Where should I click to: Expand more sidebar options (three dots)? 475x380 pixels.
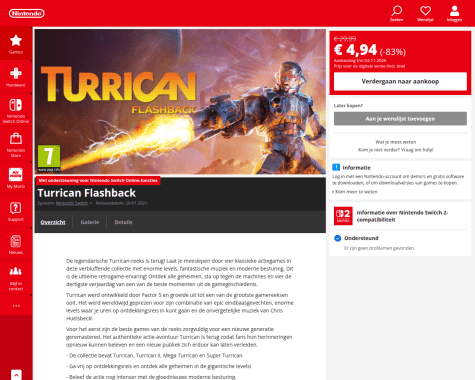click(x=16, y=305)
